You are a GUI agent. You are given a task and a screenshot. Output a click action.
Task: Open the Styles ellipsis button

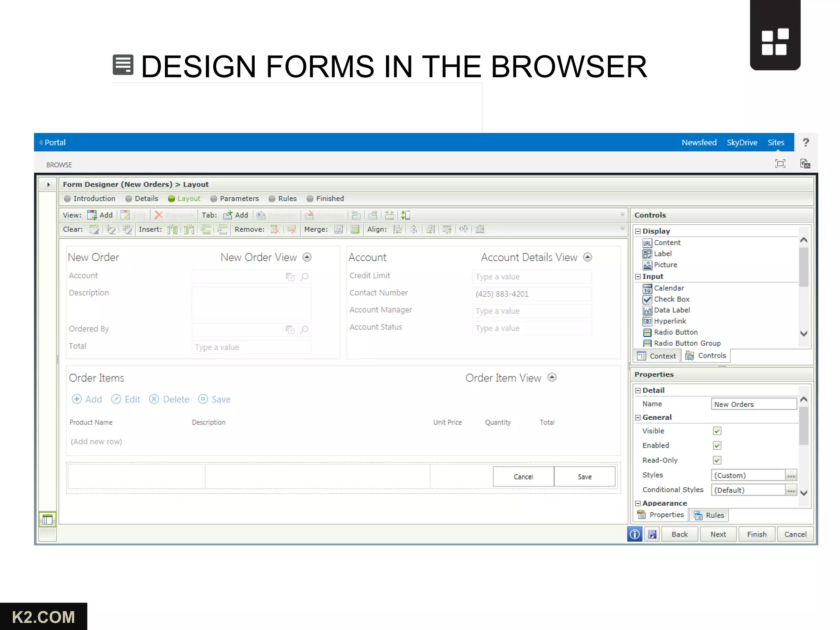click(x=791, y=475)
